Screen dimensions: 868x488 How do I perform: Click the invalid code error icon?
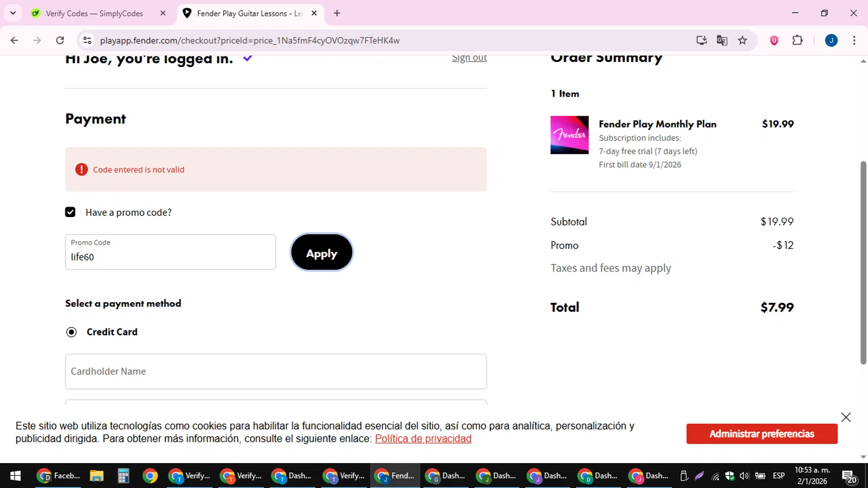click(x=82, y=170)
